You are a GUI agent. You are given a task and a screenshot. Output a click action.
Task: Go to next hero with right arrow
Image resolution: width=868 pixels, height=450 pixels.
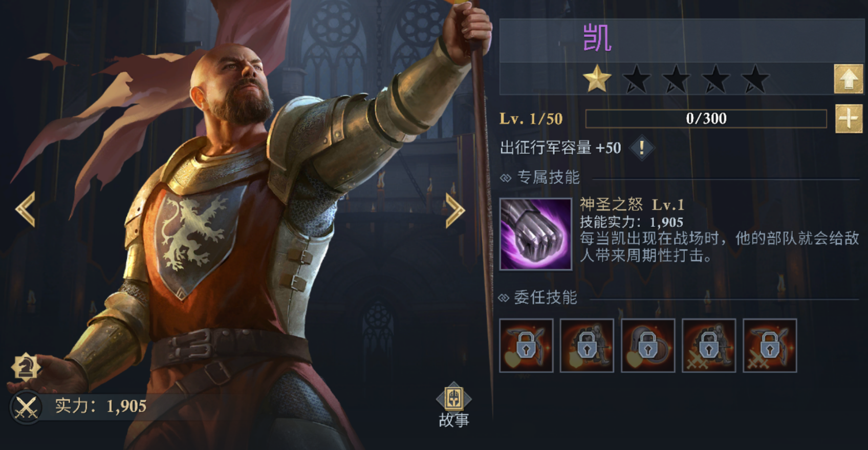tap(455, 209)
